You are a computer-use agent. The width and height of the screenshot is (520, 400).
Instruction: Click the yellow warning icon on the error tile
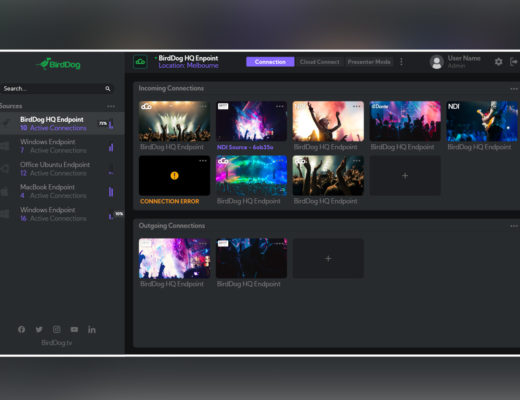click(x=174, y=175)
